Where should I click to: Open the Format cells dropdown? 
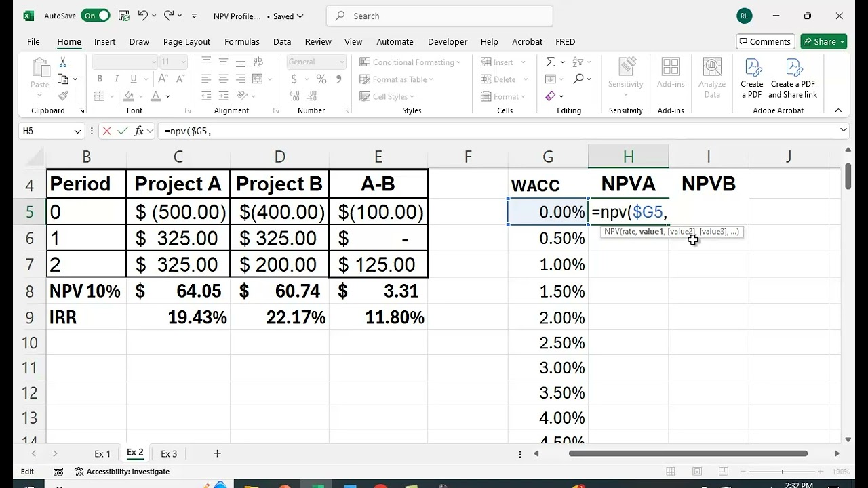[x=503, y=96]
